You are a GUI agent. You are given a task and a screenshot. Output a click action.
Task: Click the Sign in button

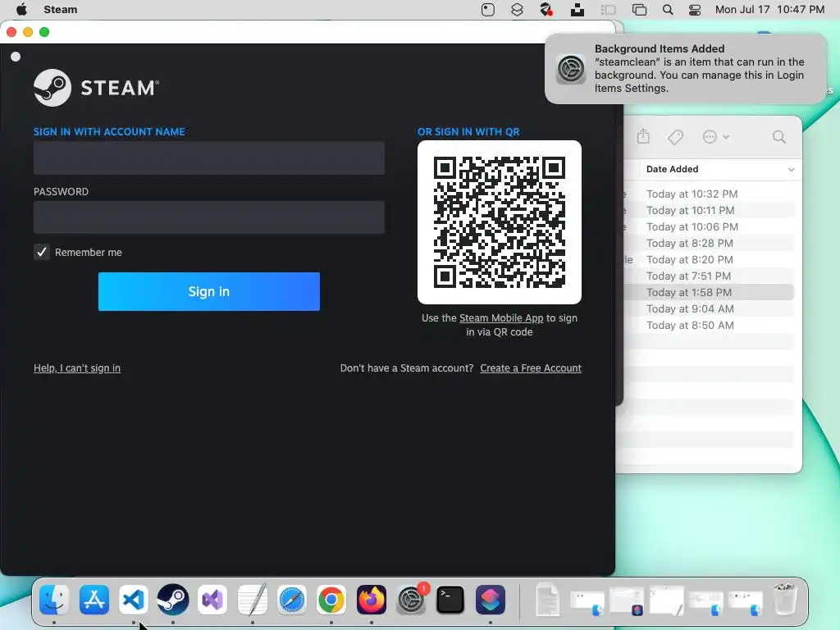click(x=209, y=291)
